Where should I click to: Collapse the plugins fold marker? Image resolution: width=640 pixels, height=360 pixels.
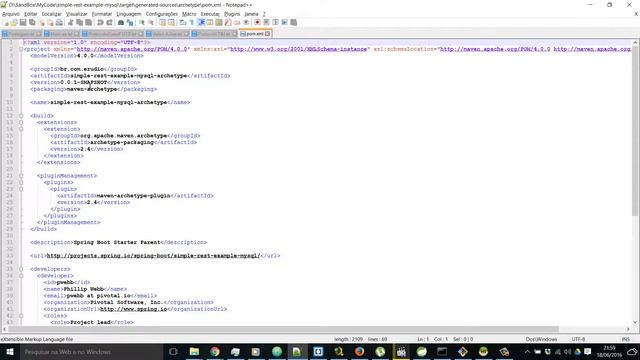tap(21, 182)
